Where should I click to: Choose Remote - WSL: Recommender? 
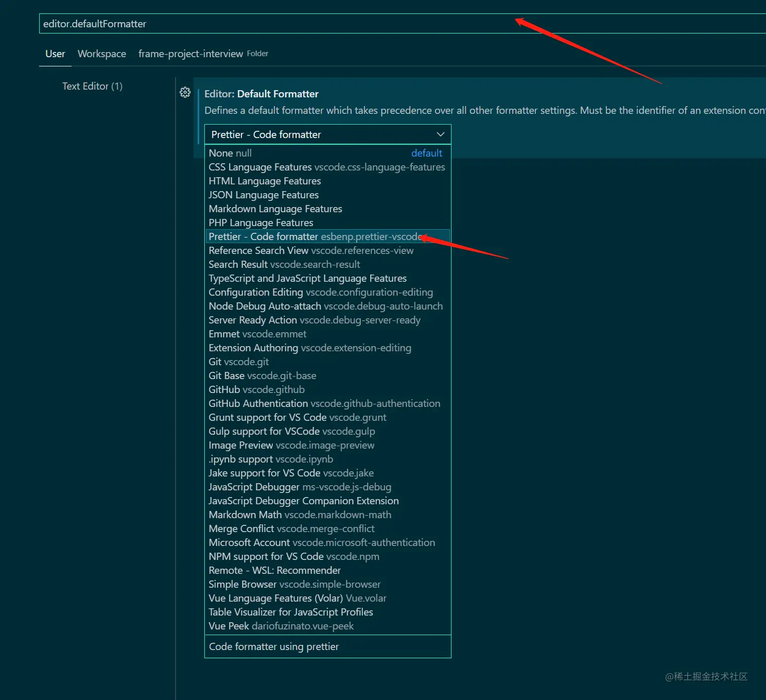click(327, 570)
